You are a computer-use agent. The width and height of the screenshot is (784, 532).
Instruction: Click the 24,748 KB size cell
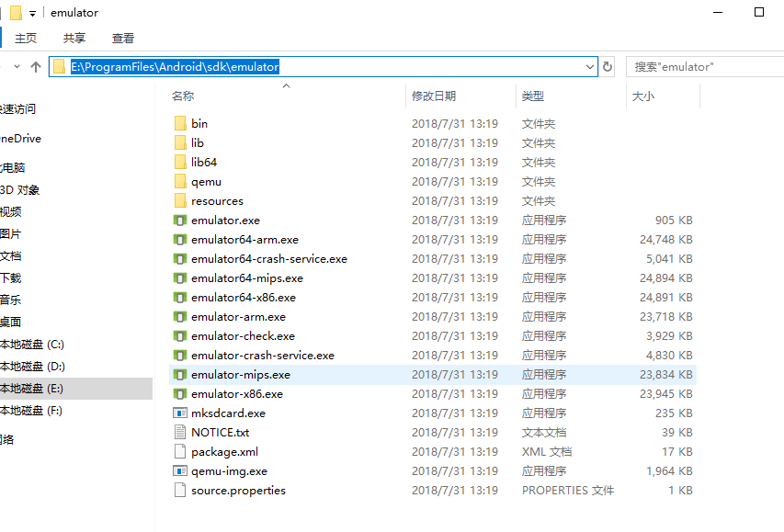tap(666, 240)
